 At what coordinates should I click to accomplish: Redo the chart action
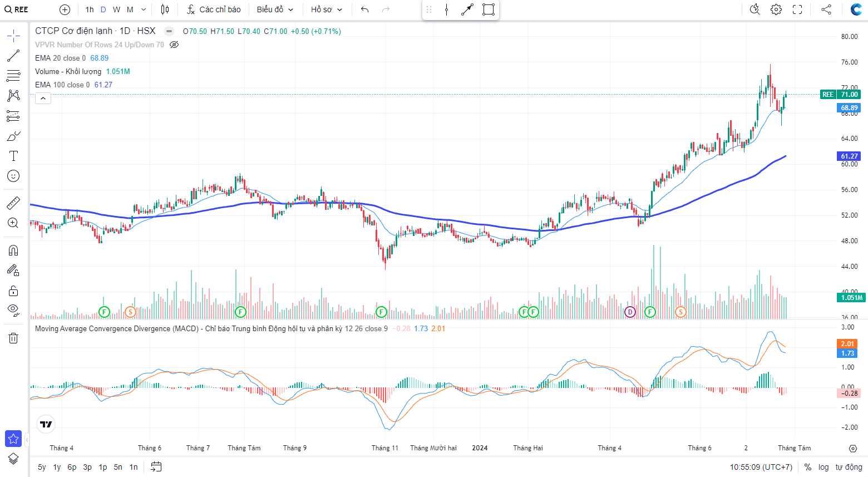tap(386, 9)
